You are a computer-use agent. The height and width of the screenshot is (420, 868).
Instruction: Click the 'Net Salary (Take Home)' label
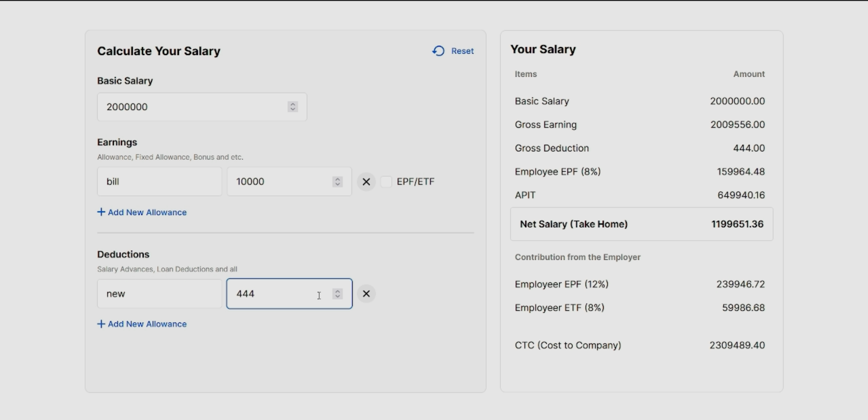(574, 224)
